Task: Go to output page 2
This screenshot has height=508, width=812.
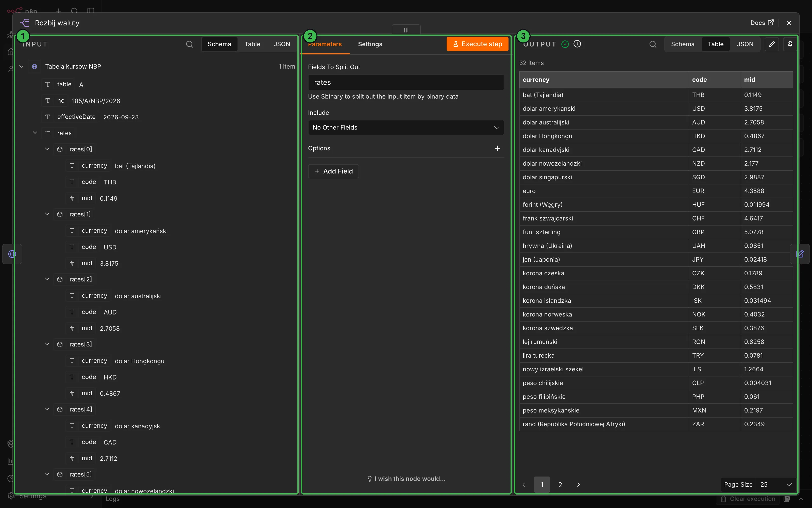Action: click(560, 484)
